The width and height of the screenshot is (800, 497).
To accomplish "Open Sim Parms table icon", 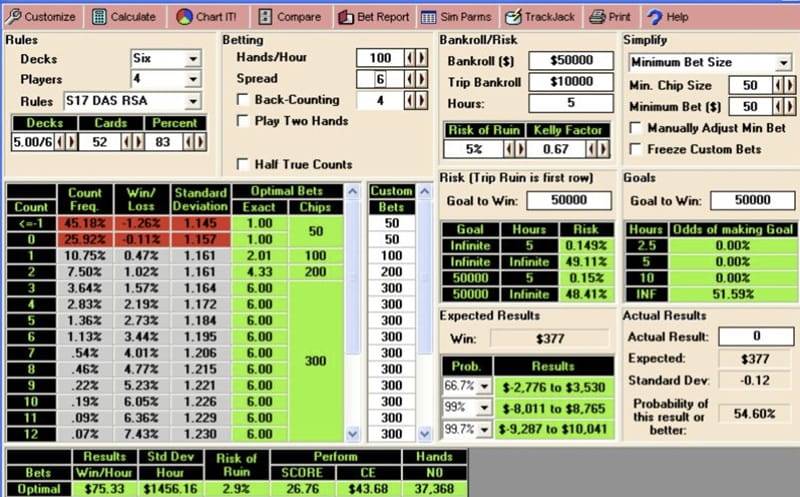I will [x=428, y=17].
